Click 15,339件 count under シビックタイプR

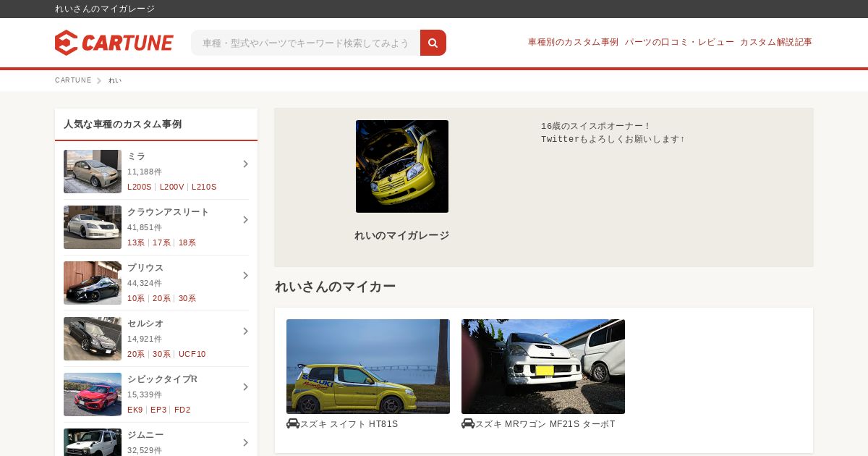point(145,394)
